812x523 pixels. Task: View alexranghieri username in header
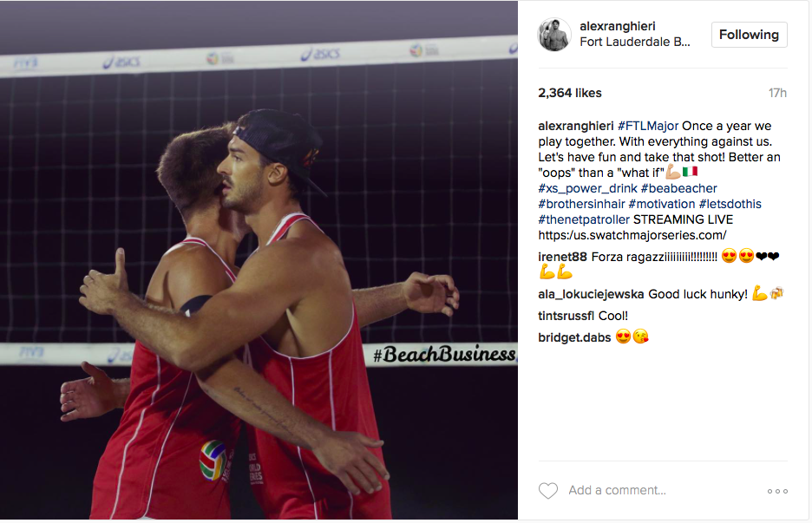(618, 26)
